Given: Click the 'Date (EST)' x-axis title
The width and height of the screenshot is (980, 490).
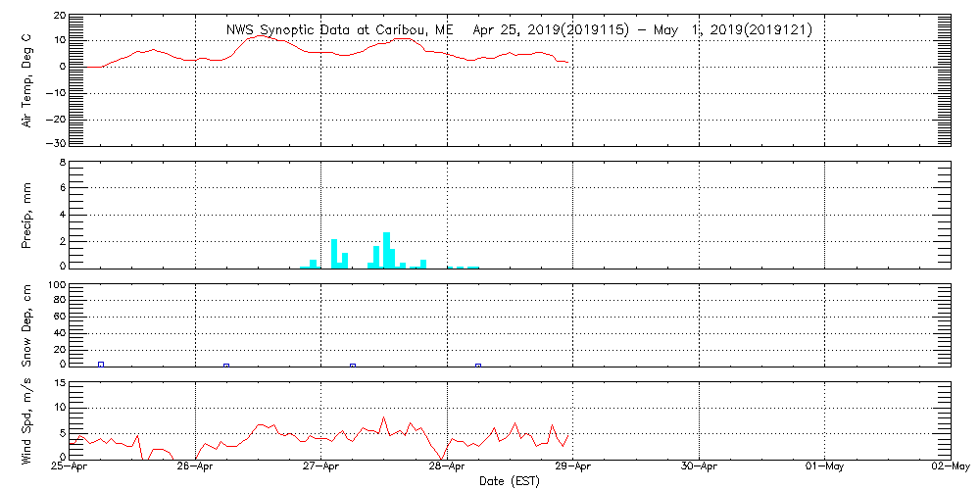Looking at the screenshot, I should click(510, 481).
